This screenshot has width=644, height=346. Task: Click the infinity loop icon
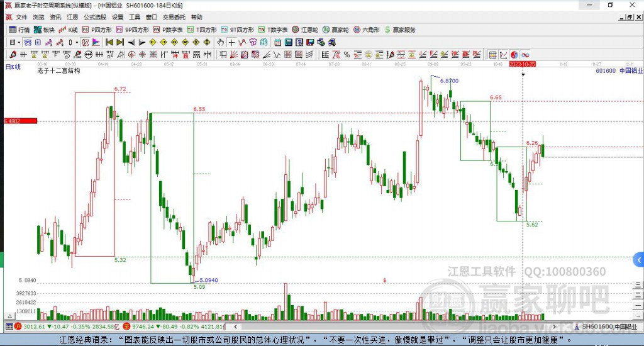click(525, 55)
